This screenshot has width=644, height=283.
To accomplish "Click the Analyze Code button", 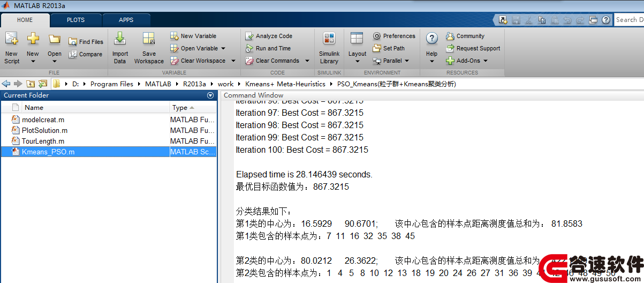I will (x=269, y=36).
